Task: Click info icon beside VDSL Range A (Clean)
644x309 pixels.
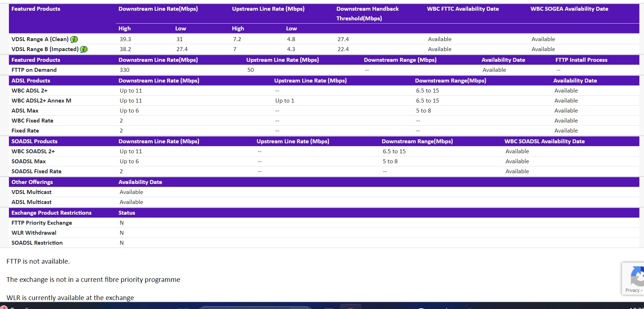Action: click(x=74, y=39)
